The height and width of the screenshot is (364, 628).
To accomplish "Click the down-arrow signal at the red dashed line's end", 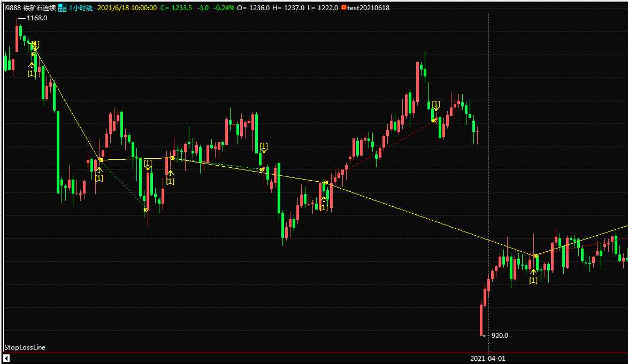I will 436,107.
